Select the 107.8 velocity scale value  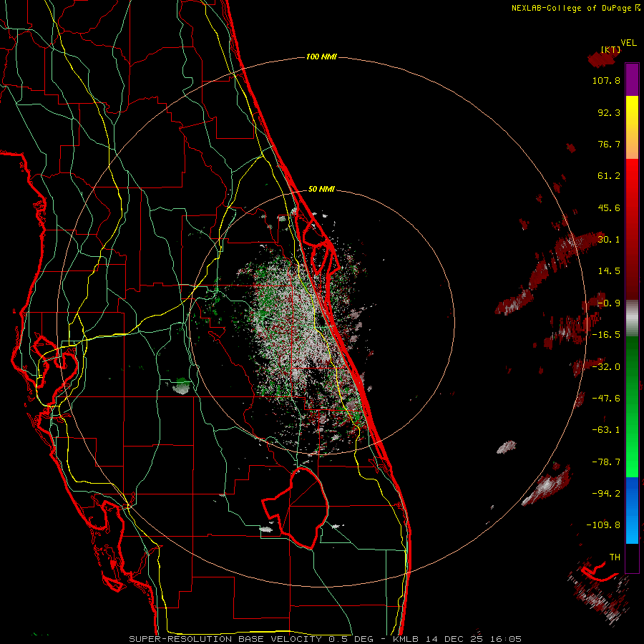coord(606,80)
